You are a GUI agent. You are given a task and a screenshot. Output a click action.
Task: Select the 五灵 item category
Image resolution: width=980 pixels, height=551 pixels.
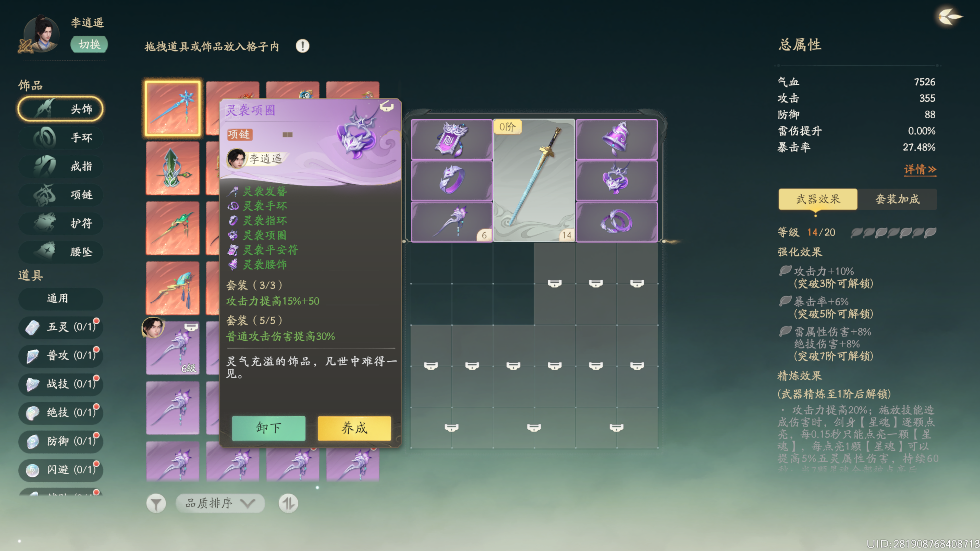[61, 327]
